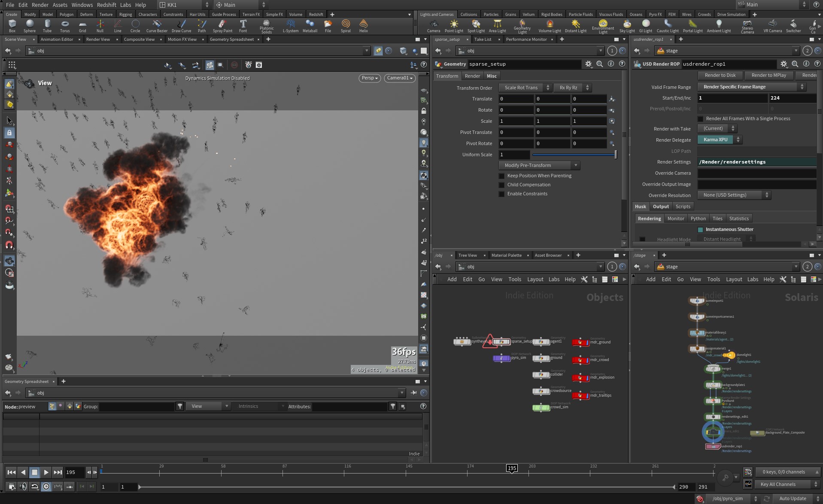The height and width of the screenshot is (504, 823).
Task: Check the Child Compensation option
Action: pos(501,185)
